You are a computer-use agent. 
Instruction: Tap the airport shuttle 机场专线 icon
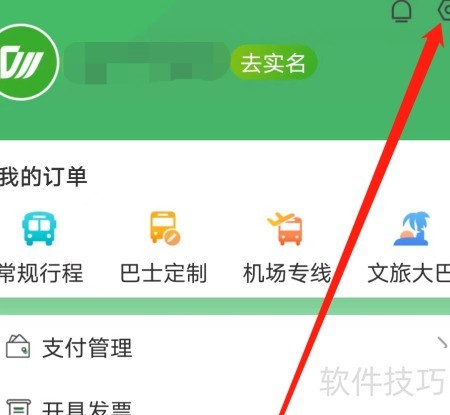tap(286, 229)
